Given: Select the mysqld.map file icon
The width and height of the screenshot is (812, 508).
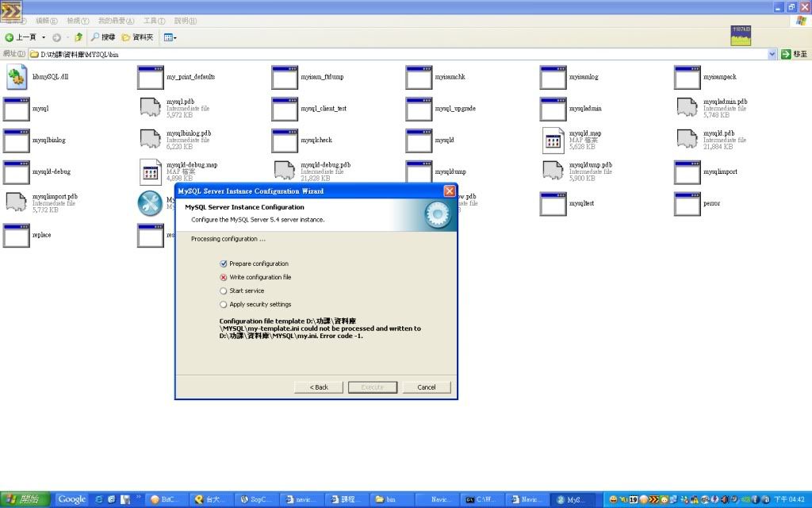Looking at the screenshot, I should [x=553, y=140].
